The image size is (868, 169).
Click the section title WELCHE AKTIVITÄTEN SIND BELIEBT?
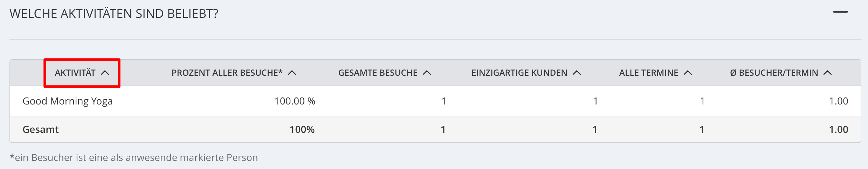[114, 13]
